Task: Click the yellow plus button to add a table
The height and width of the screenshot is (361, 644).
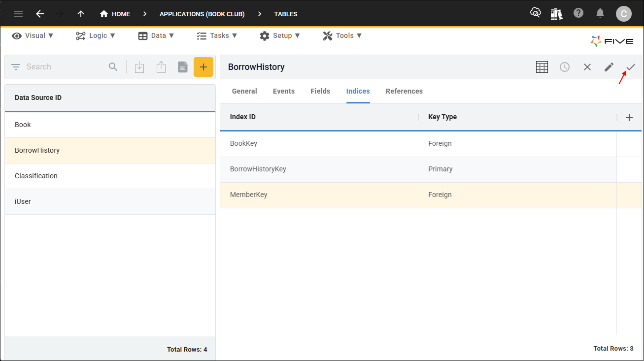Action: pyautogui.click(x=203, y=67)
